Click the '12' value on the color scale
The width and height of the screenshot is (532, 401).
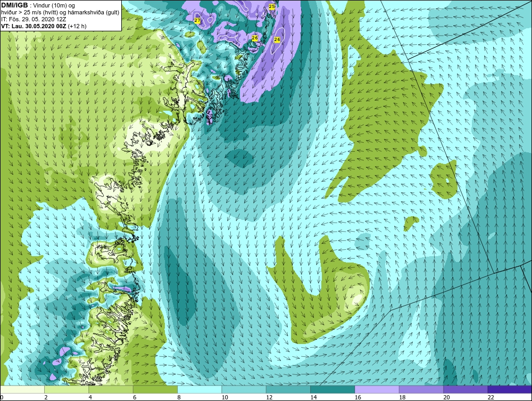pyautogui.click(x=269, y=398)
